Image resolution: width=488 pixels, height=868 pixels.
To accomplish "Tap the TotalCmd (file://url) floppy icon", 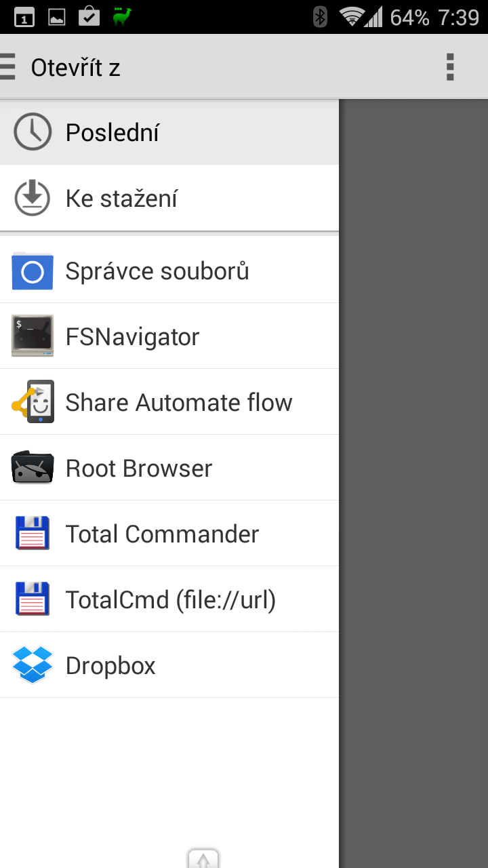I will 33,599.
